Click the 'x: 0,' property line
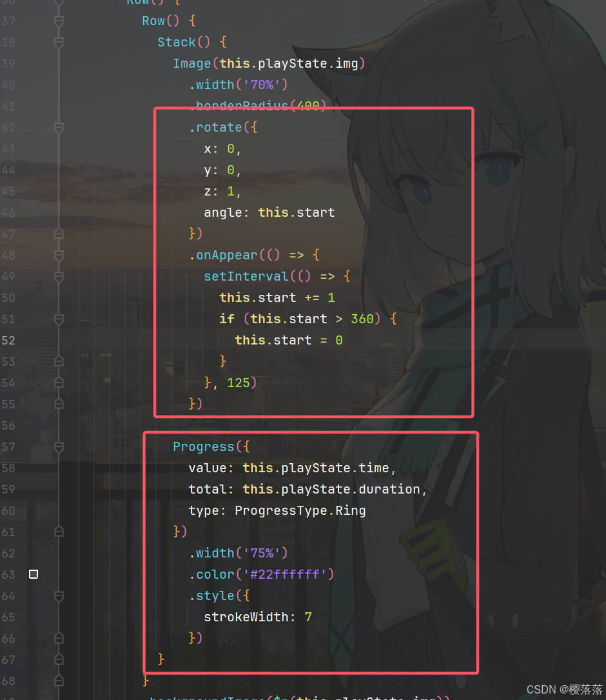Image resolution: width=606 pixels, height=700 pixels. (x=222, y=148)
